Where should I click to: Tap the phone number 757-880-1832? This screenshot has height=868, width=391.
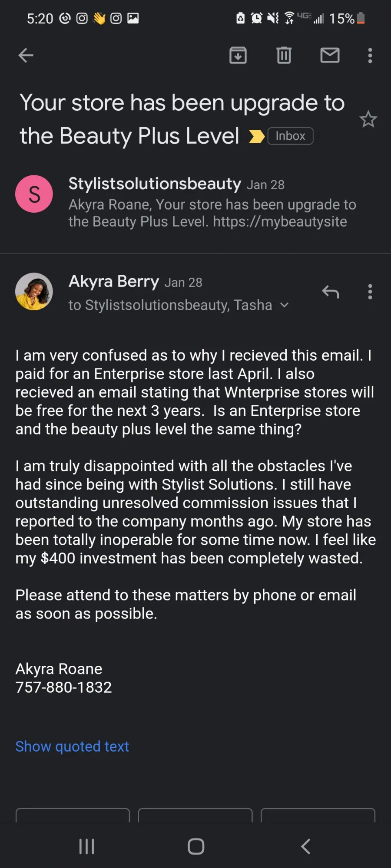point(63,687)
